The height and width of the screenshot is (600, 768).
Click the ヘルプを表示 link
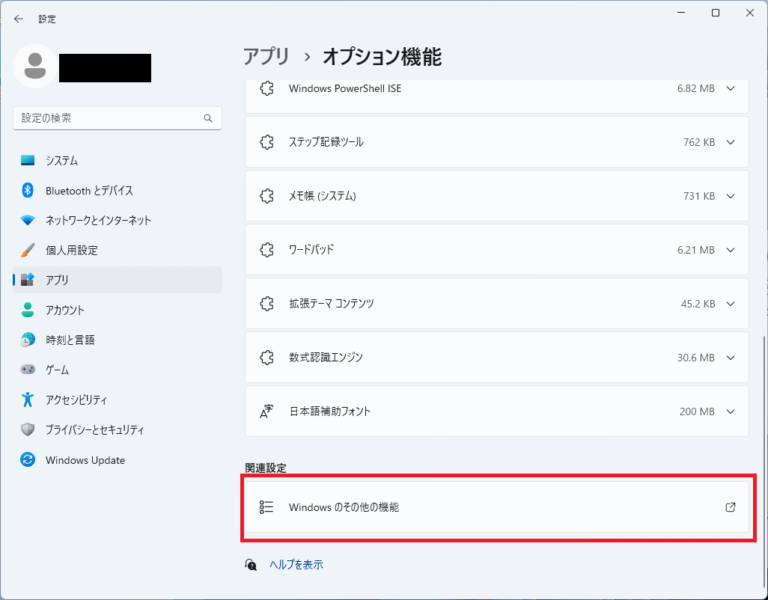296,564
